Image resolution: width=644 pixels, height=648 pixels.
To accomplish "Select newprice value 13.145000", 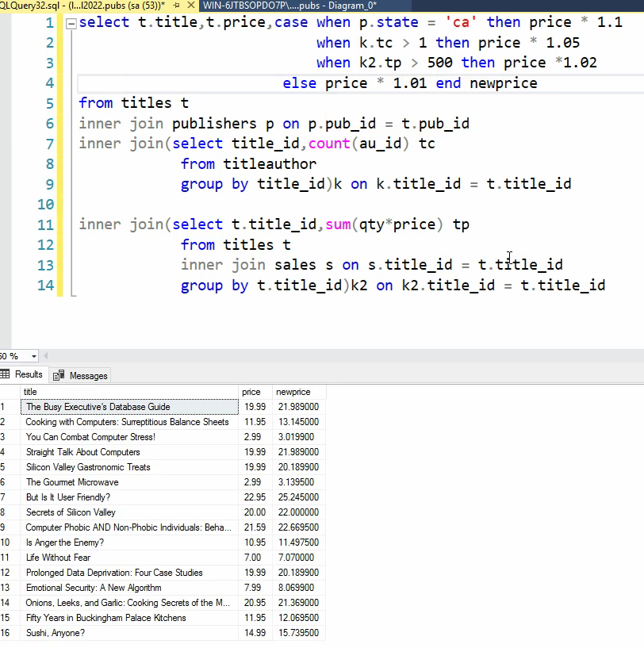I will click(299, 422).
